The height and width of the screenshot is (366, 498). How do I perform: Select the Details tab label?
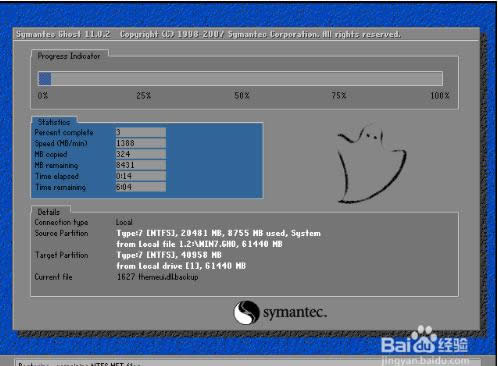[x=49, y=212]
